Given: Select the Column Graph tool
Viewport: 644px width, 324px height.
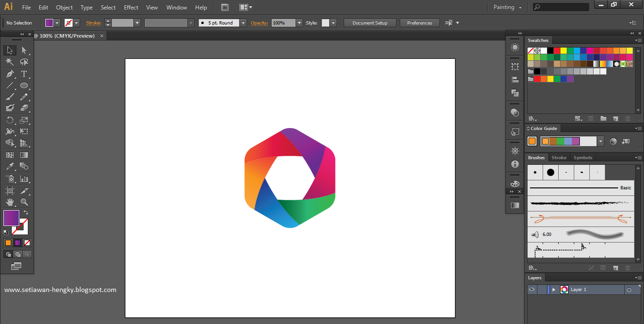Looking at the screenshot, I should tap(24, 178).
